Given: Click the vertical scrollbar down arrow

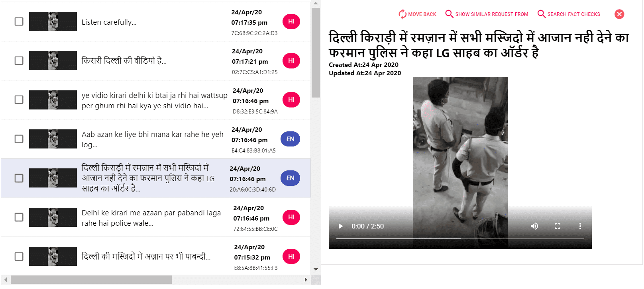Looking at the screenshot, I should [316, 269].
